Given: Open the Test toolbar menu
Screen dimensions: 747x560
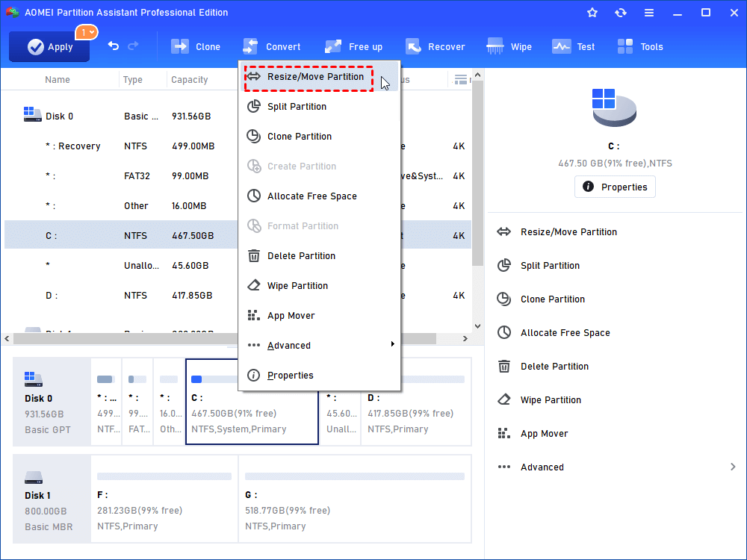Looking at the screenshot, I should click(x=574, y=46).
